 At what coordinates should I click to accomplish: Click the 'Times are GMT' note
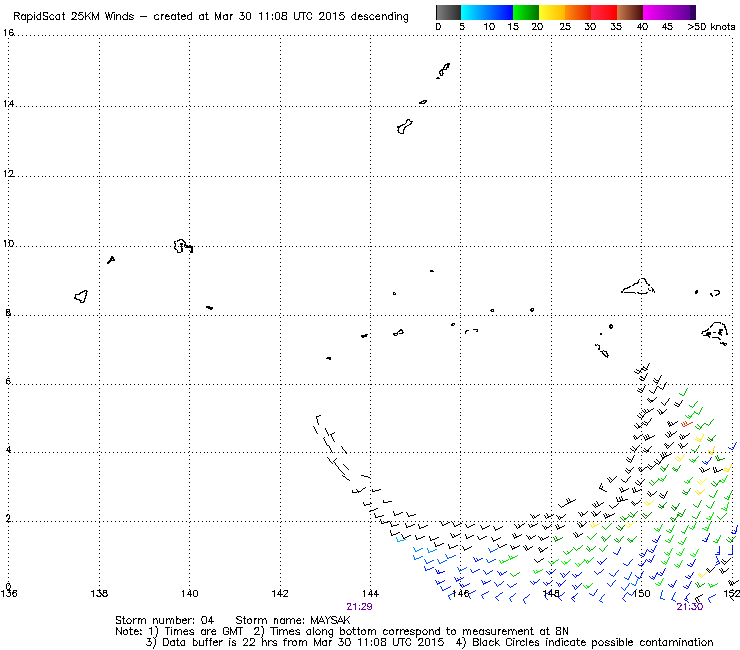(203, 632)
